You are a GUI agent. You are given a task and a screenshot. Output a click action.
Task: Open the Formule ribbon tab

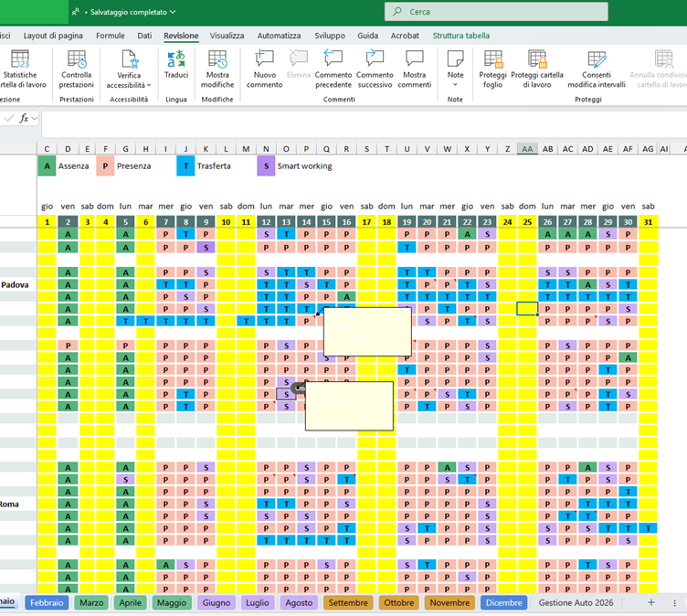111,36
